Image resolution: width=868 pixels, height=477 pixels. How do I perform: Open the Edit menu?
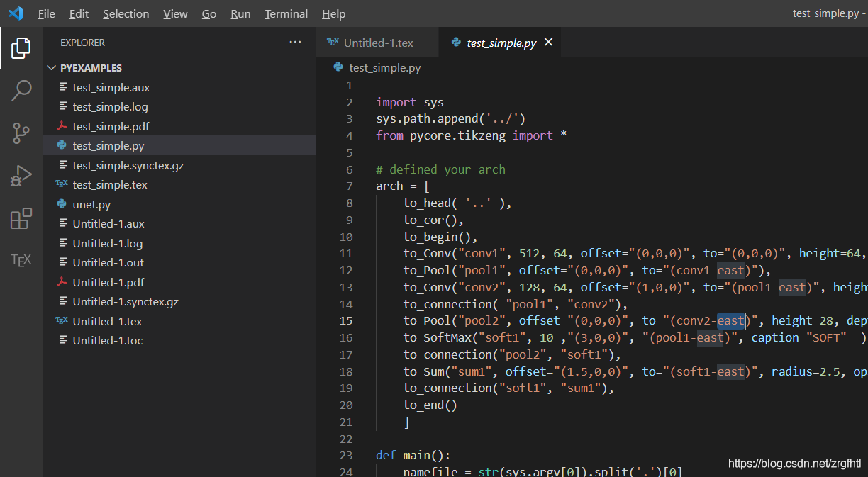(79, 13)
